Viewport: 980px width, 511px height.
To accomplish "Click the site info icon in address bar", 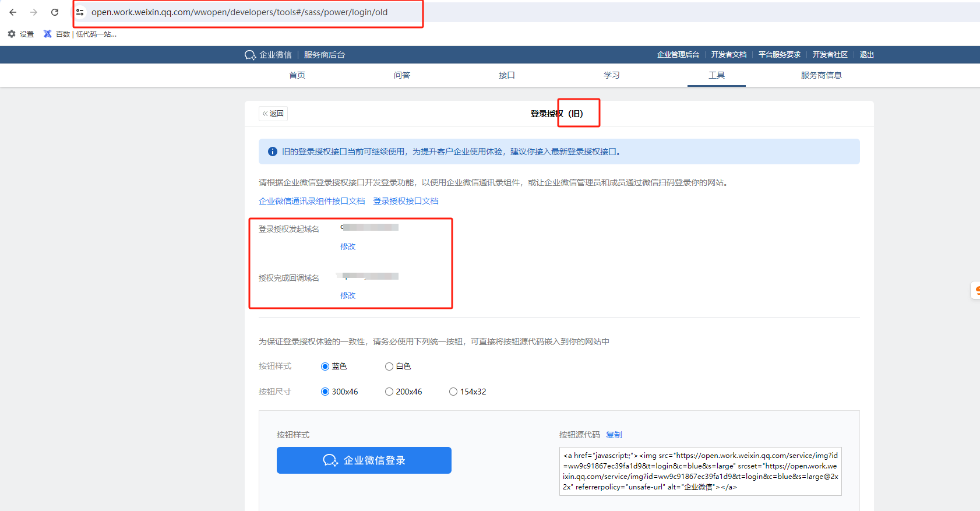I will coord(80,12).
